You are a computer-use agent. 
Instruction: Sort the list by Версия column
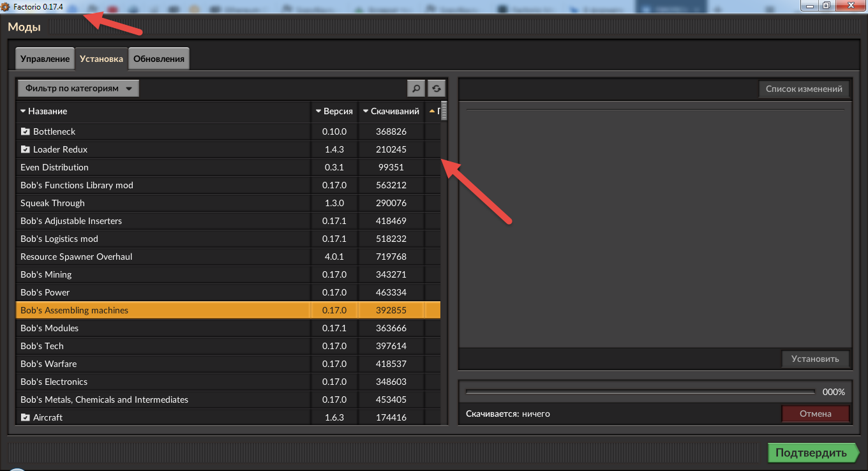334,111
